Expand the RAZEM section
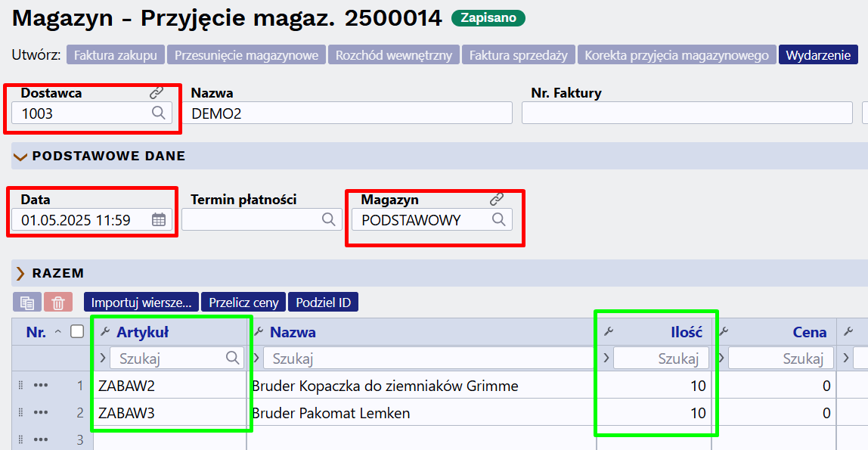 click(20, 274)
